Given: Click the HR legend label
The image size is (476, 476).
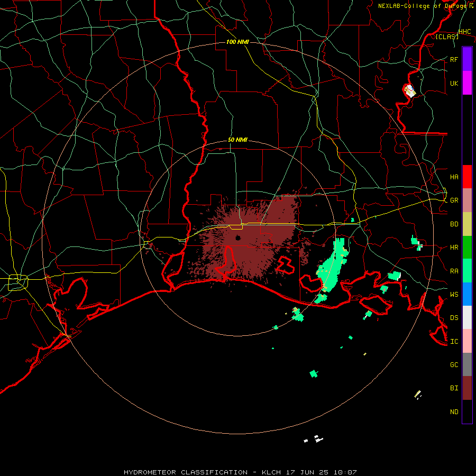Looking at the screenshot, I should (454, 248).
